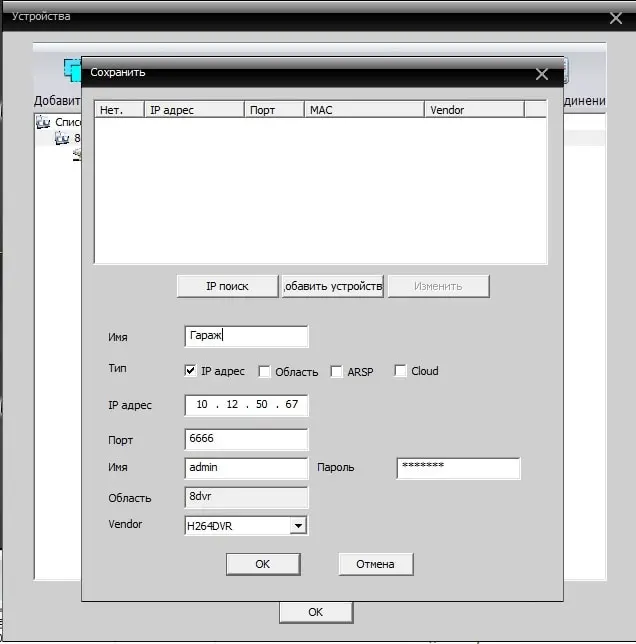Viewport: 636px width, 644px height.
Task: Close the Устройства window with the X
Action: point(616,17)
